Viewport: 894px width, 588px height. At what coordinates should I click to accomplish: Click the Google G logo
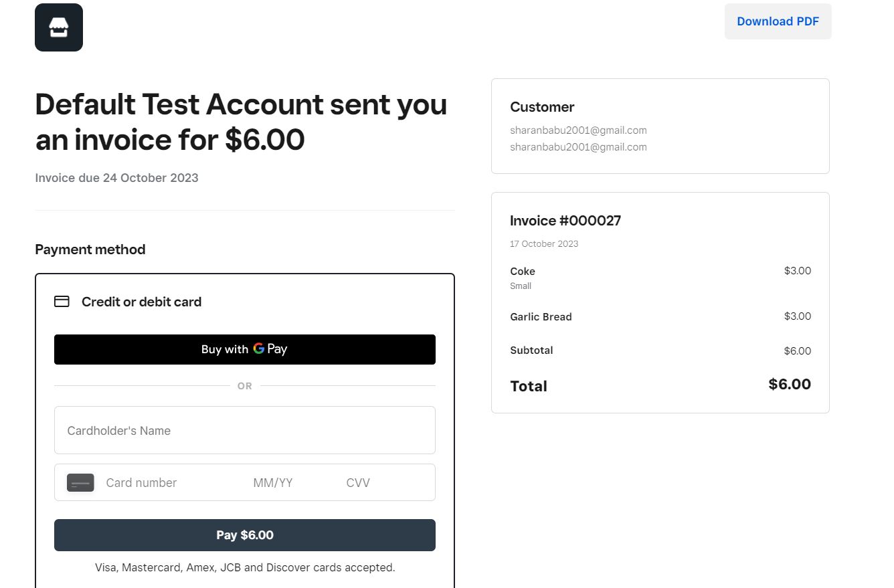click(x=259, y=349)
